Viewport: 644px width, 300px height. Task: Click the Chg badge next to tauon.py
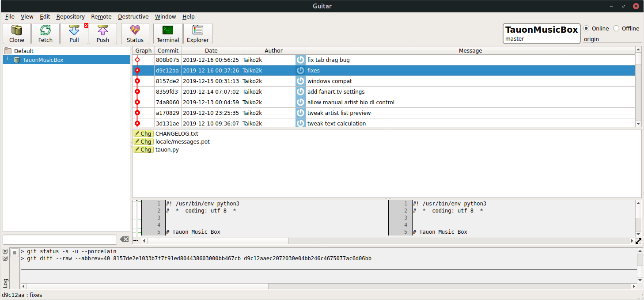(x=143, y=149)
